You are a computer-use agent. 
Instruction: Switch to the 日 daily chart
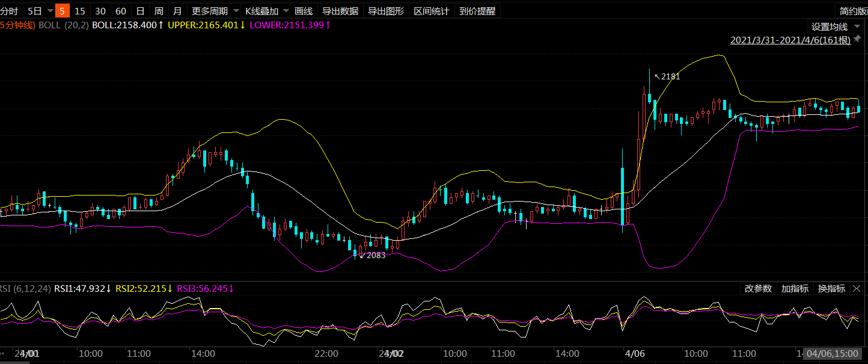click(x=140, y=11)
